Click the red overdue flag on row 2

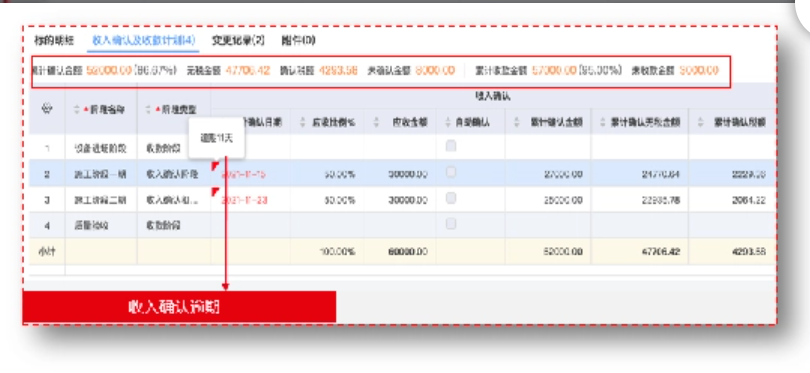(x=215, y=166)
